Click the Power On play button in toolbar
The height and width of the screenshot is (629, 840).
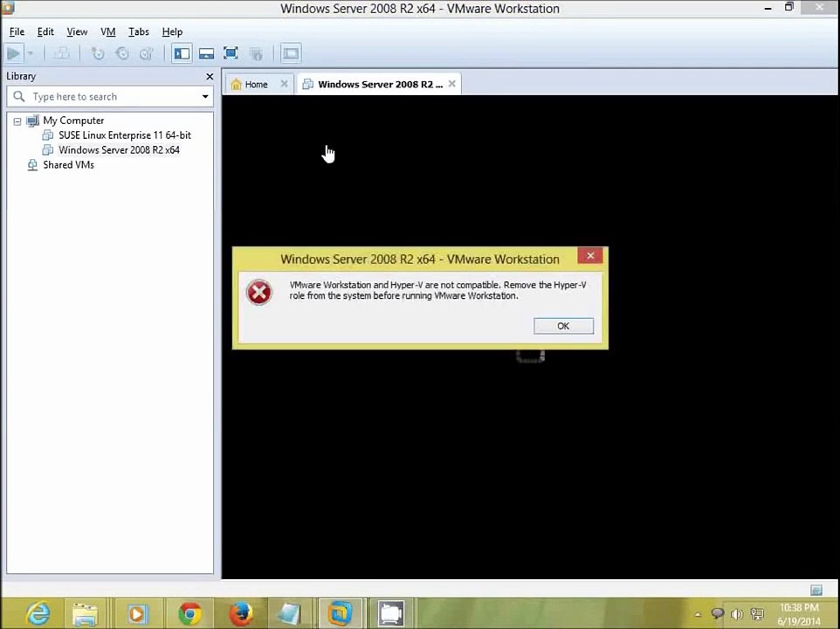[13, 53]
